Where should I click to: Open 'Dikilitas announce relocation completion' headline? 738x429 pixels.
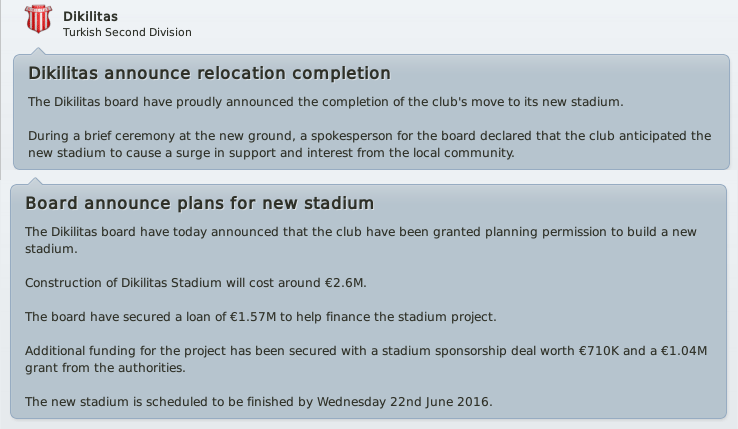(209, 73)
